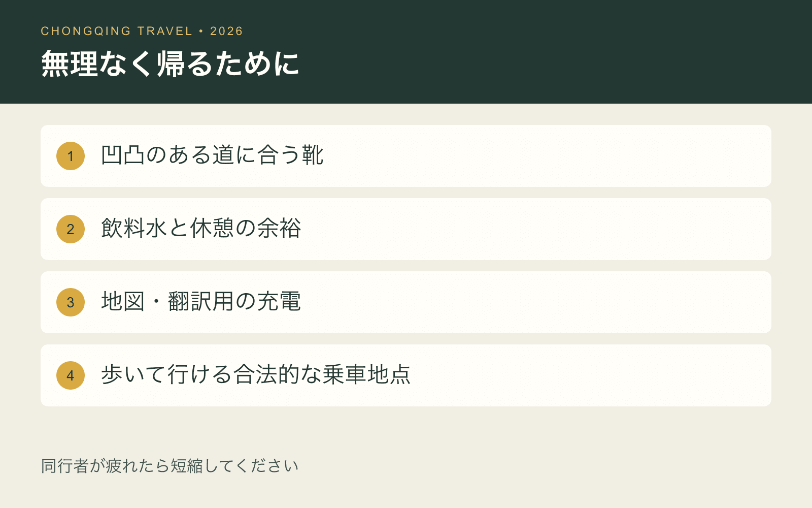Image resolution: width=812 pixels, height=508 pixels.
Task: Click the gold number 1 badge
Action: 71,156
